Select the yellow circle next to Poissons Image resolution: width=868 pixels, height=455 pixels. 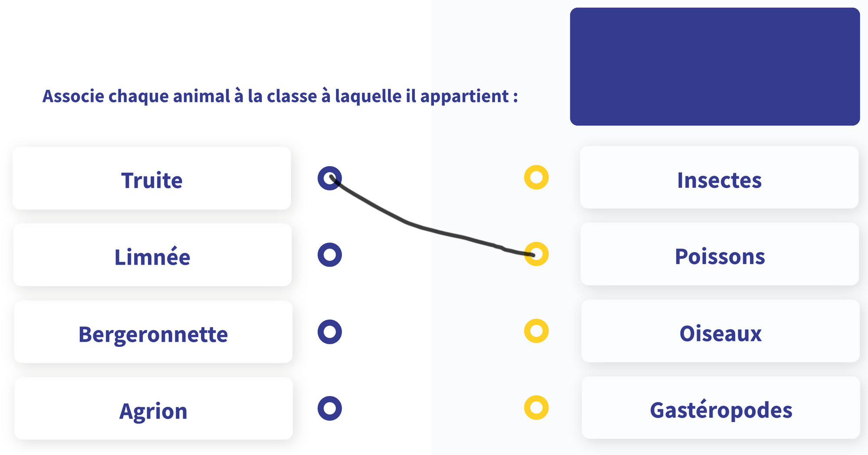click(x=536, y=254)
